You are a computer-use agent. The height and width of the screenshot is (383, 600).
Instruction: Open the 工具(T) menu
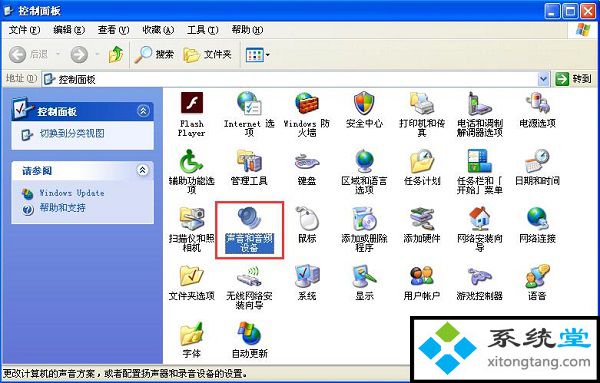[x=203, y=30]
